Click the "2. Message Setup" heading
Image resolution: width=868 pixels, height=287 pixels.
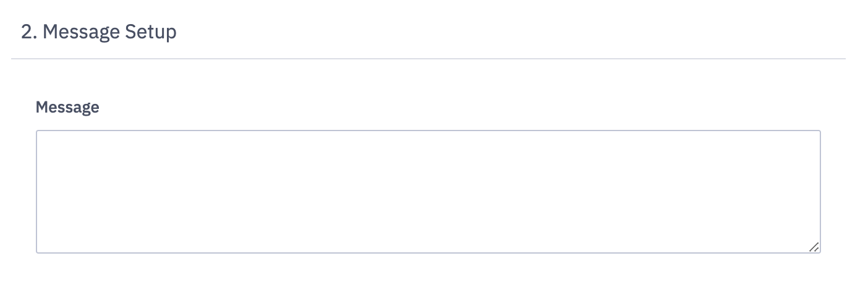99,32
